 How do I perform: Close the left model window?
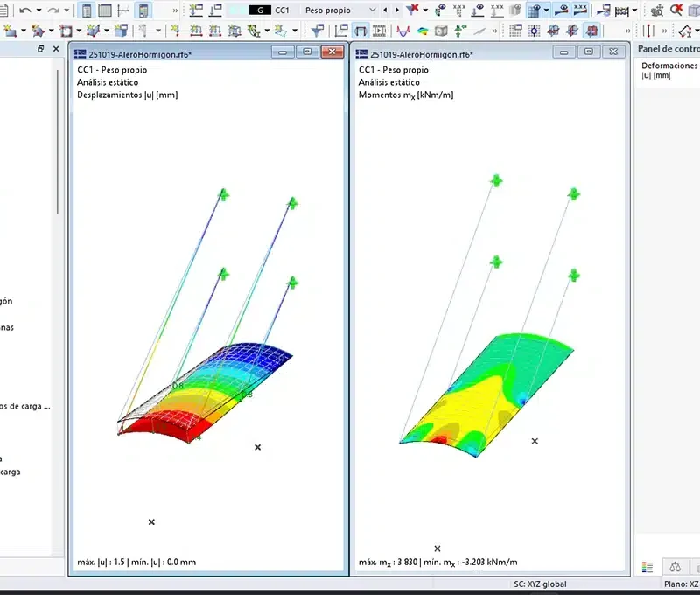click(x=332, y=52)
